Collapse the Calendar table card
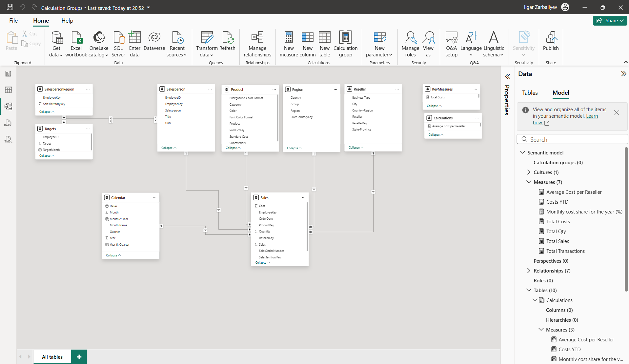 (x=113, y=255)
